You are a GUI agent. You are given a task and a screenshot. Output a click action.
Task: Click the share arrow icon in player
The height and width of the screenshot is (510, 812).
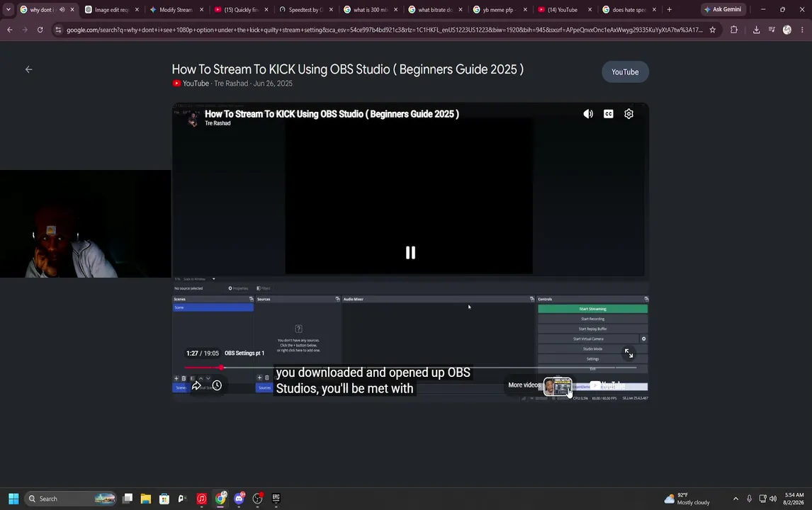[196, 385]
